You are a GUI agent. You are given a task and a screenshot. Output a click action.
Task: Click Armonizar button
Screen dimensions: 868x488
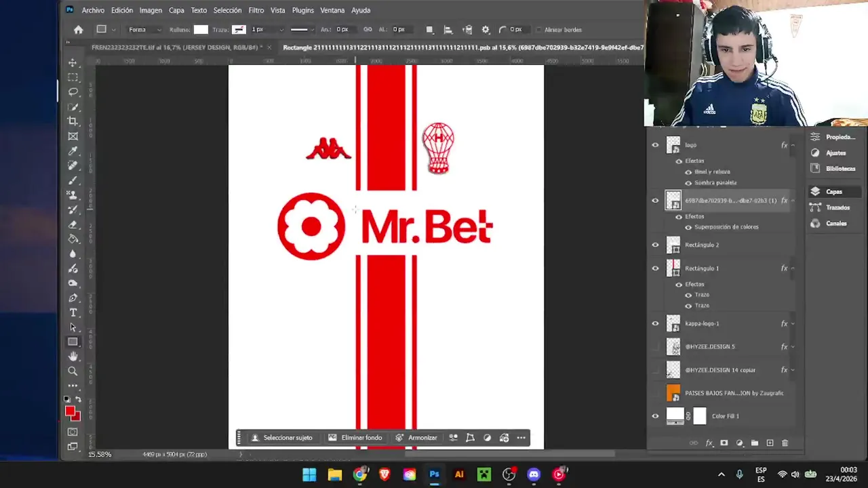coord(416,438)
